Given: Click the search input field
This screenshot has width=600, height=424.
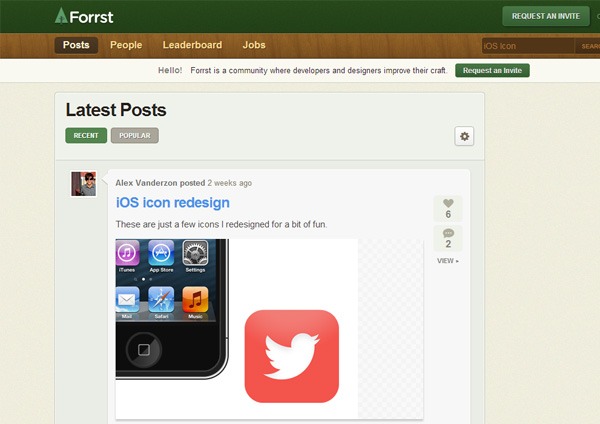Looking at the screenshot, I should tap(526, 46).
